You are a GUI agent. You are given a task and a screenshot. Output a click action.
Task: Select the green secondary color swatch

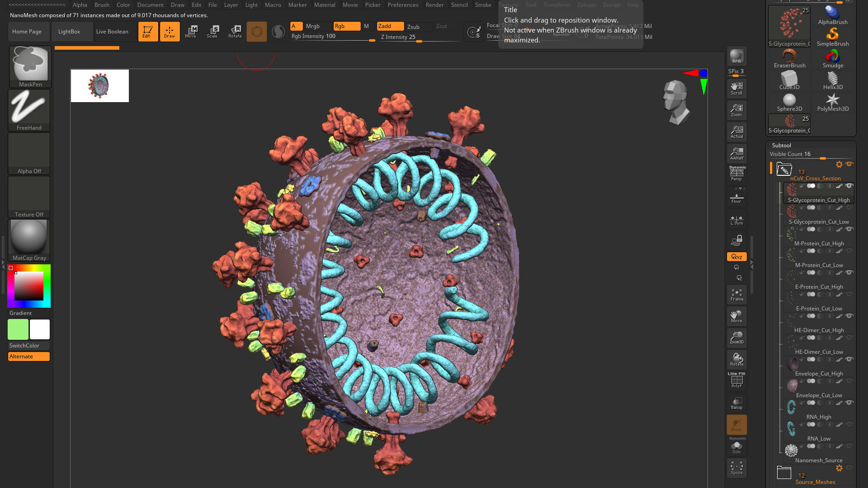coord(18,329)
